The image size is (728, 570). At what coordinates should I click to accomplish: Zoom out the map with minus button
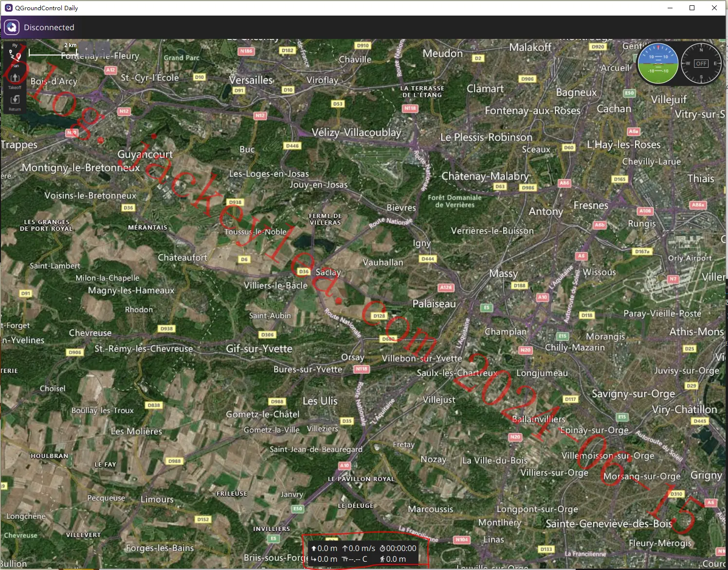pyautogui.click(x=103, y=48)
